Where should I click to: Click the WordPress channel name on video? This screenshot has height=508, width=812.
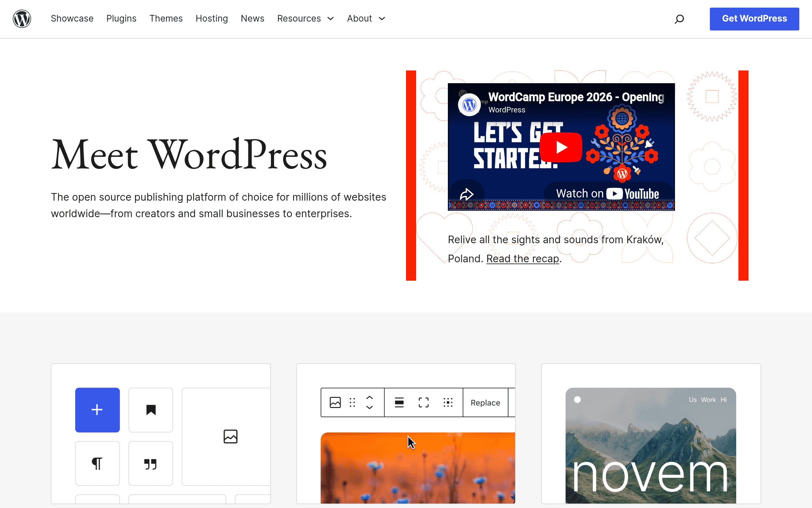point(507,110)
